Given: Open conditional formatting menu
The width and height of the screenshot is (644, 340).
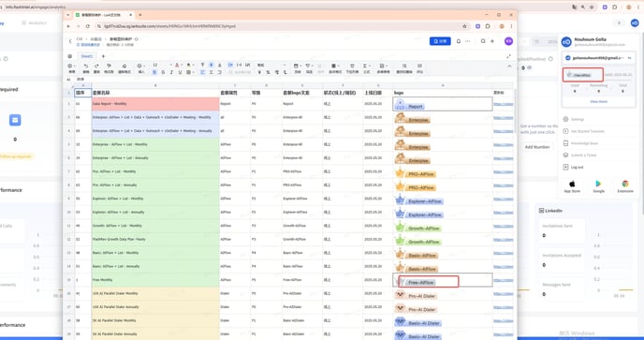Looking at the screenshot, I should click(335, 67).
